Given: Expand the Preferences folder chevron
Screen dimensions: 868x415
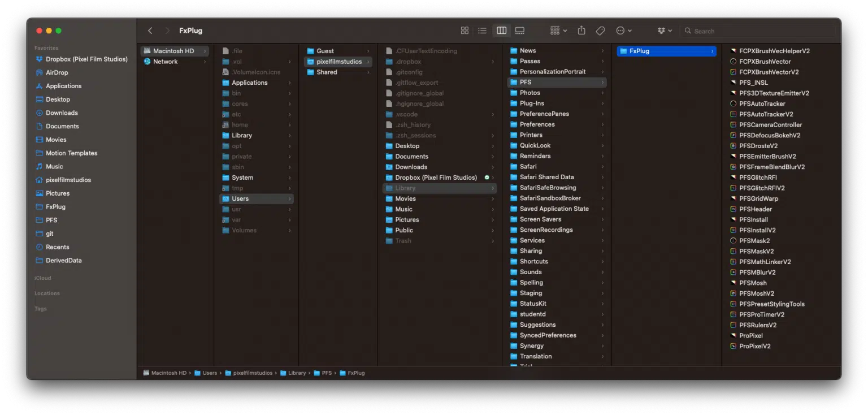Looking at the screenshot, I should (602, 124).
